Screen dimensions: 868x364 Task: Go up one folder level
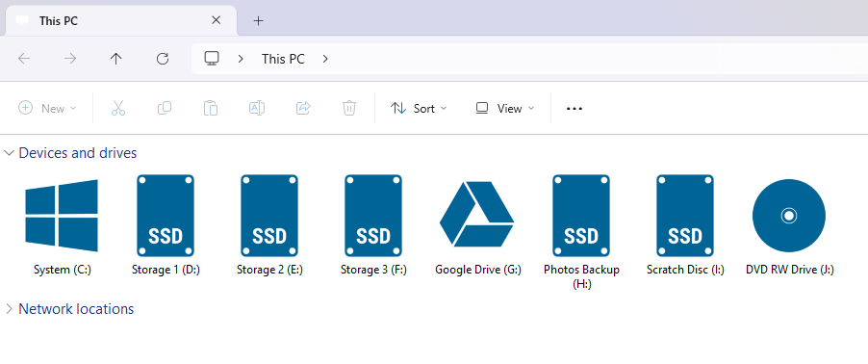coord(115,59)
